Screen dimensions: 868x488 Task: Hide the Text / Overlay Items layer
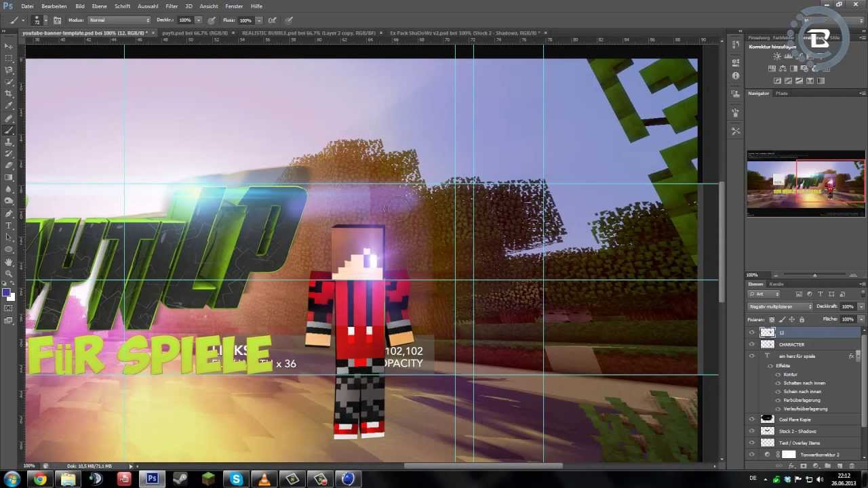click(x=751, y=443)
